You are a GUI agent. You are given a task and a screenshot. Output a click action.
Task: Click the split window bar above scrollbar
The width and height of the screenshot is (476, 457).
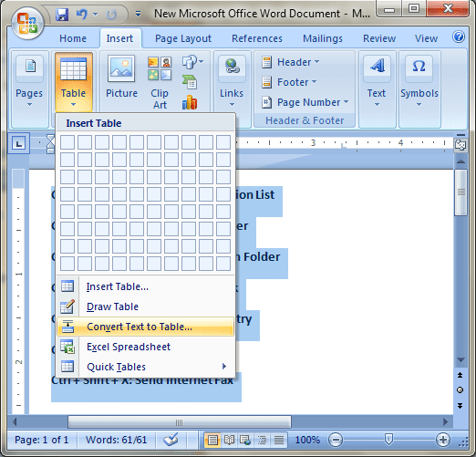(x=460, y=135)
